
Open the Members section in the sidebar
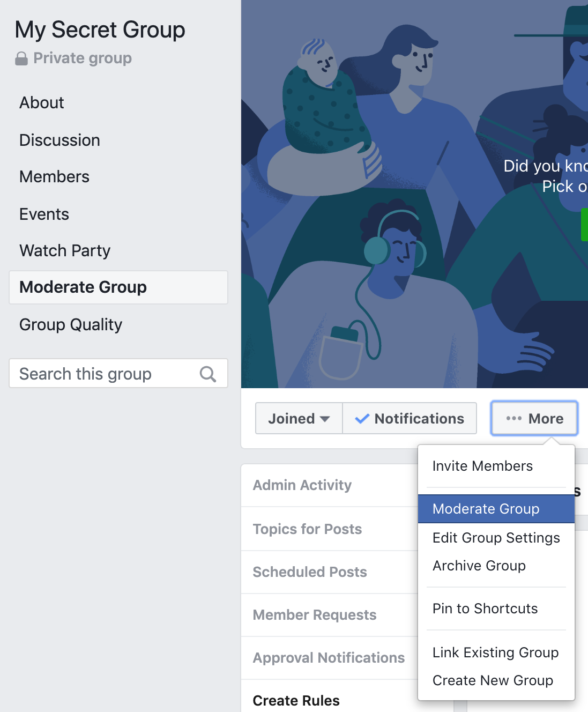(x=54, y=177)
